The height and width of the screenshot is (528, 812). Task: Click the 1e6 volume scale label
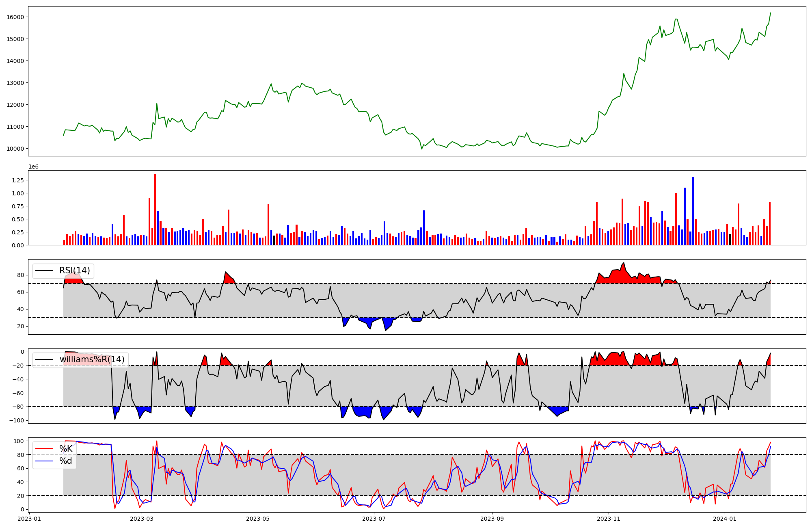(x=33, y=167)
